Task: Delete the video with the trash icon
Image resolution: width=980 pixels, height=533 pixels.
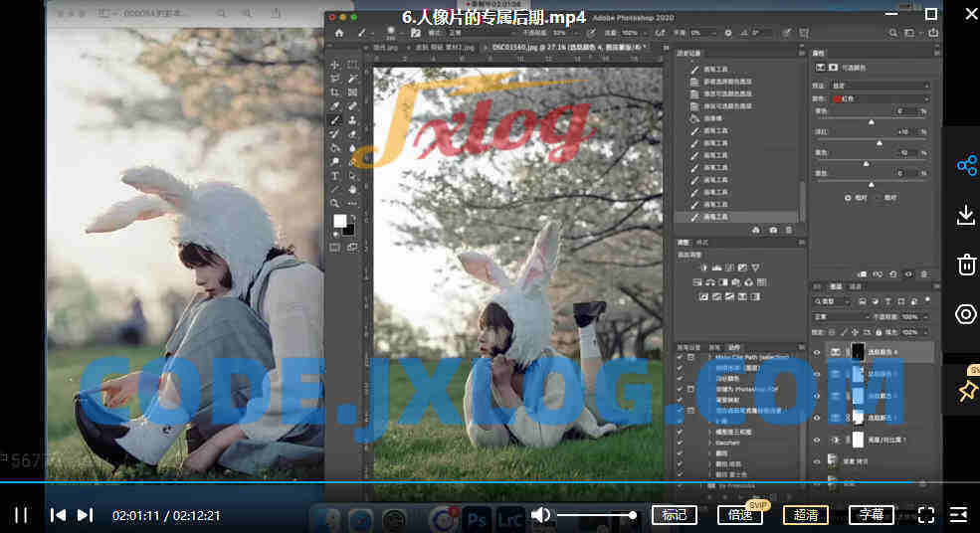Action: pyautogui.click(x=966, y=265)
